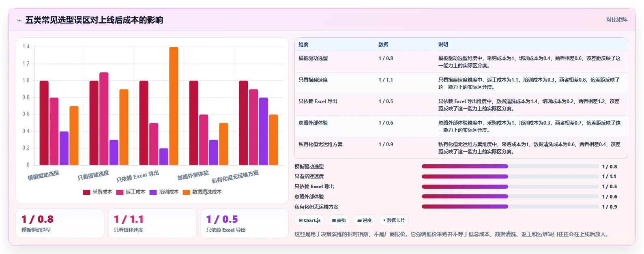This screenshot has width=644, height=254.
Task: Click the 私有化但无运维方案 x-axis label on chart
Action: 235,177
